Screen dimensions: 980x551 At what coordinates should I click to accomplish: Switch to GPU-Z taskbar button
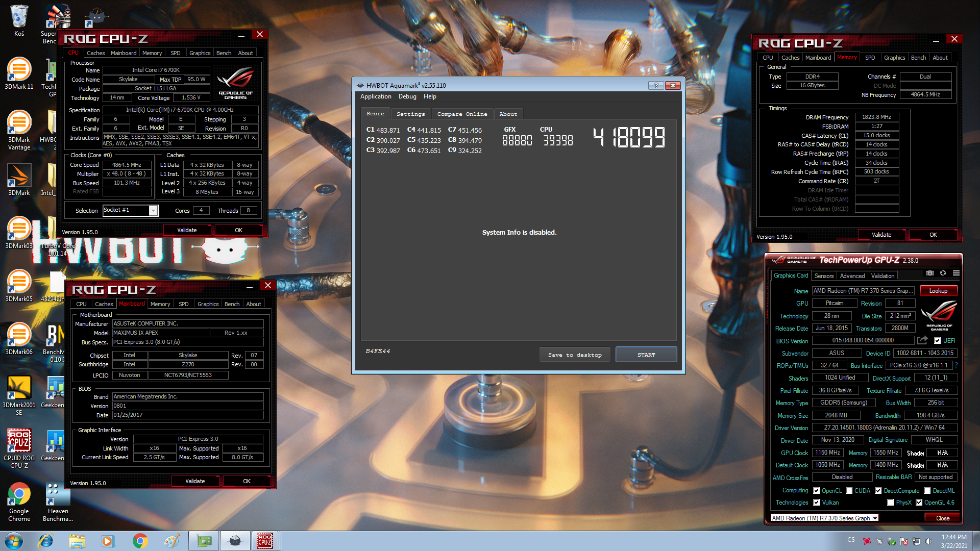(204, 541)
